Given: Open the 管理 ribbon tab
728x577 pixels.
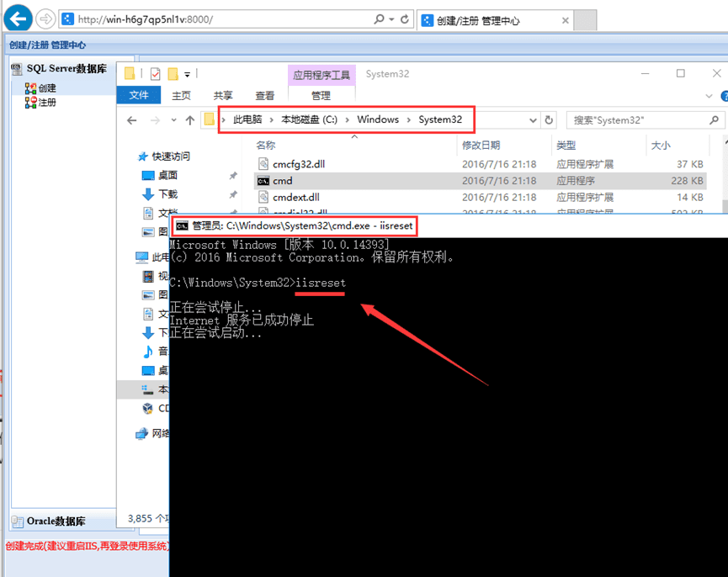Looking at the screenshot, I should [321, 96].
